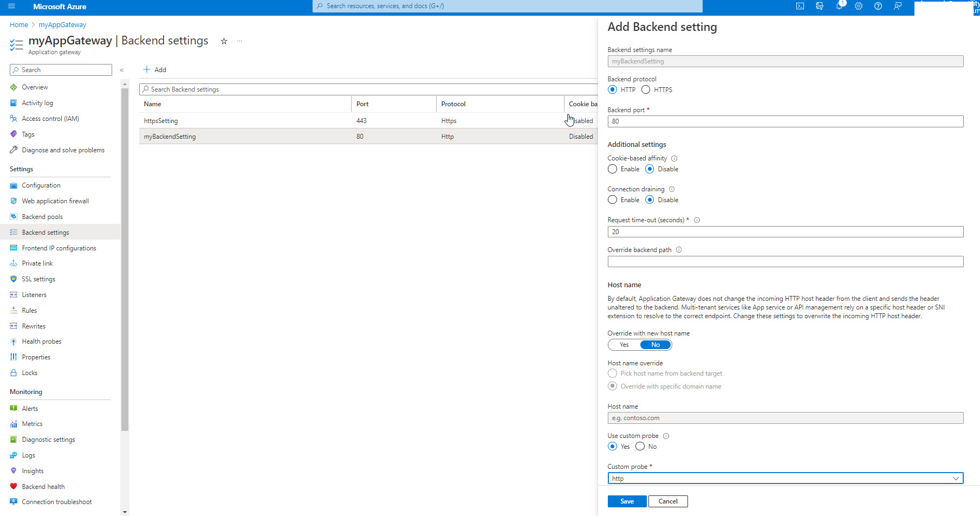Image resolution: width=980 pixels, height=516 pixels.
Task: Open Cloud Shell from the top bar
Action: pos(800,7)
